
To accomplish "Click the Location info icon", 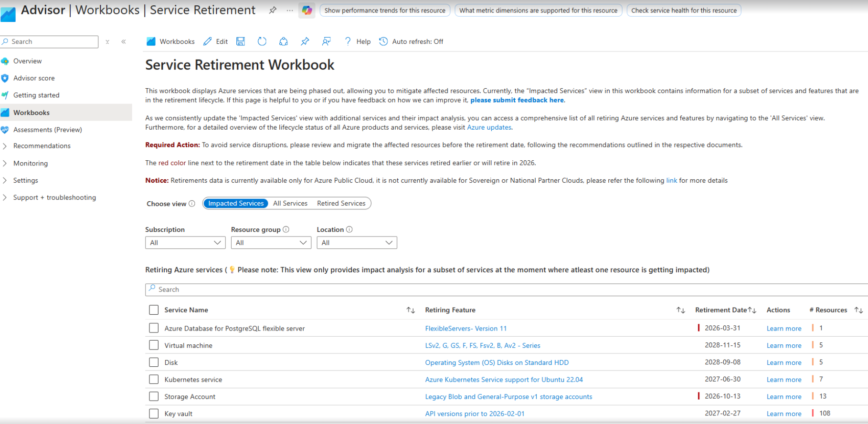I will pos(349,229).
